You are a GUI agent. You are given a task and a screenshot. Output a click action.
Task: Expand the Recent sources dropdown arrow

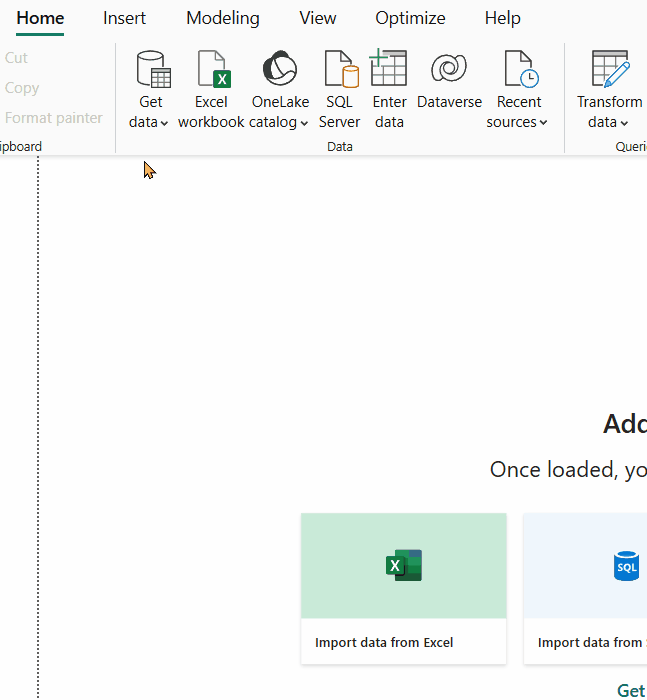tap(543, 123)
